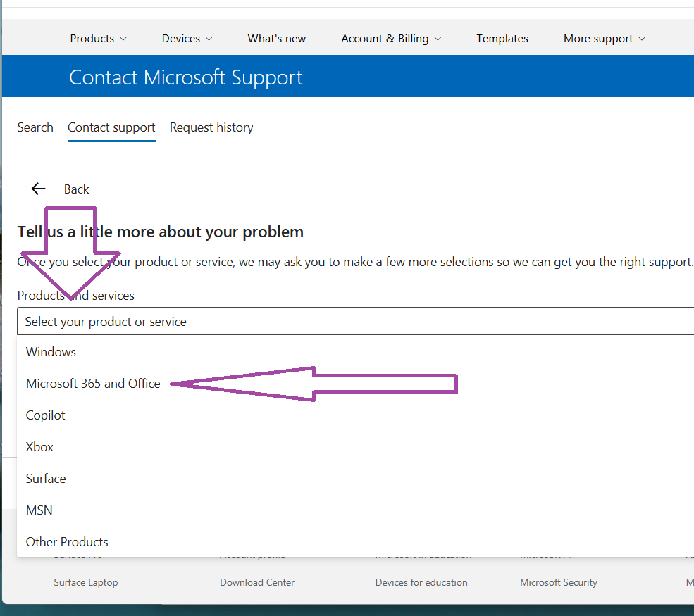This screenshot has height=616, width=694.
Task: Expand the More support chevron
Action: coord(642,39)
